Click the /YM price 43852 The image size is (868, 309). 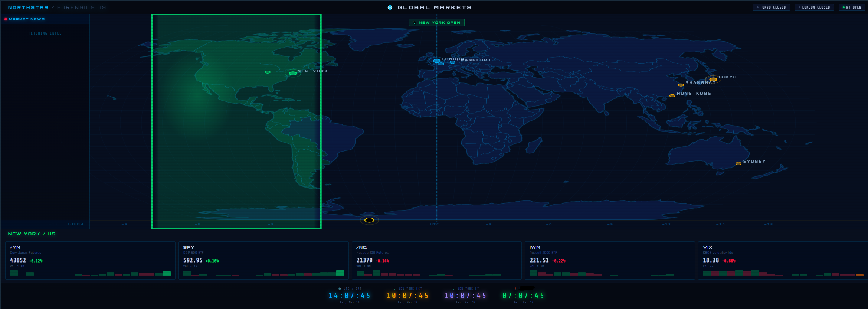click(x=18, y=261)
